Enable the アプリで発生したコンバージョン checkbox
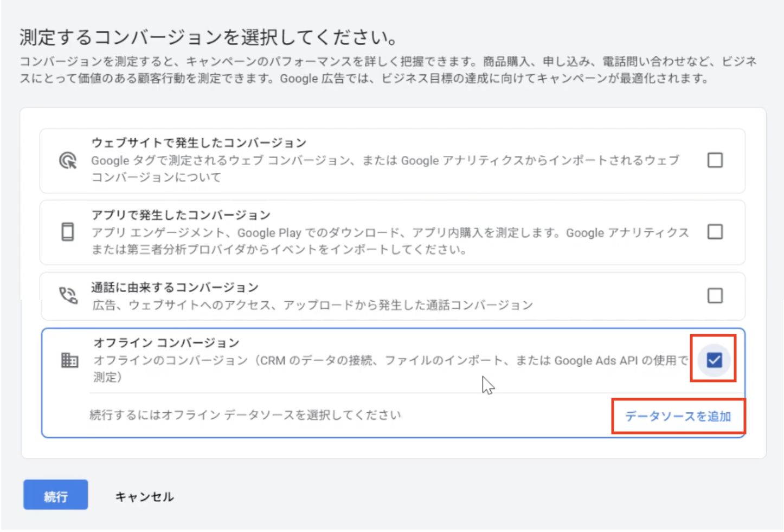The image size is (784, 532). [715, 232]
